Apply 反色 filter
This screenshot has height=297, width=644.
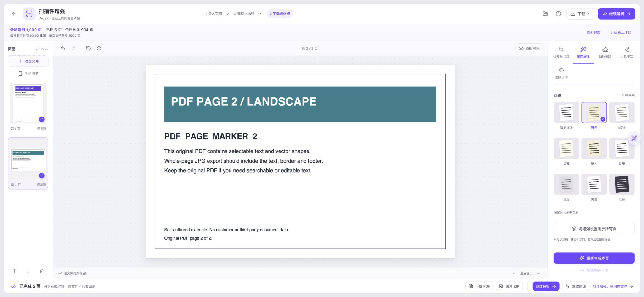click(622, 184)
